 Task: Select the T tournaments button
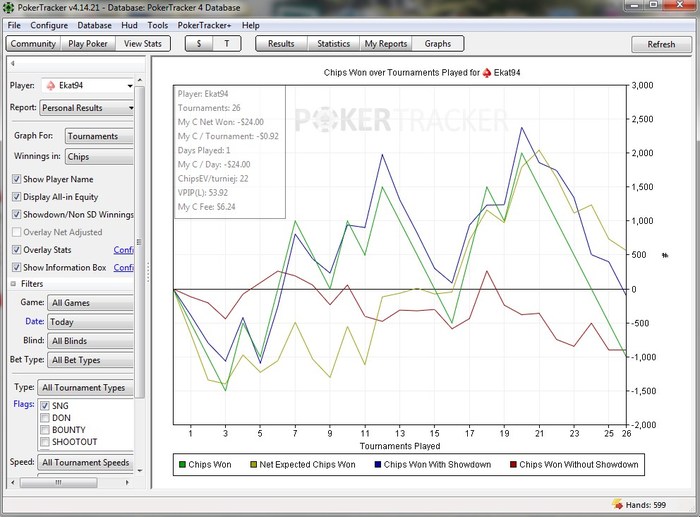tap(227, 44)
